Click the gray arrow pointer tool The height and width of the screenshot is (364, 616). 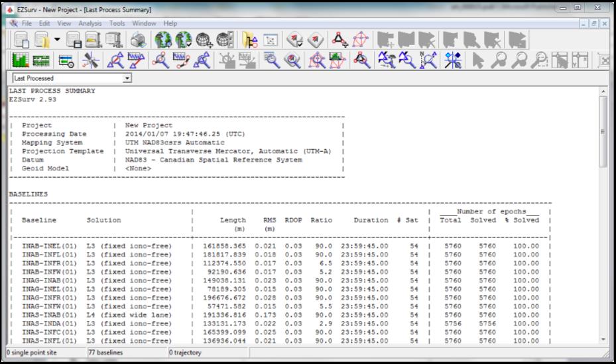[477, 60]
